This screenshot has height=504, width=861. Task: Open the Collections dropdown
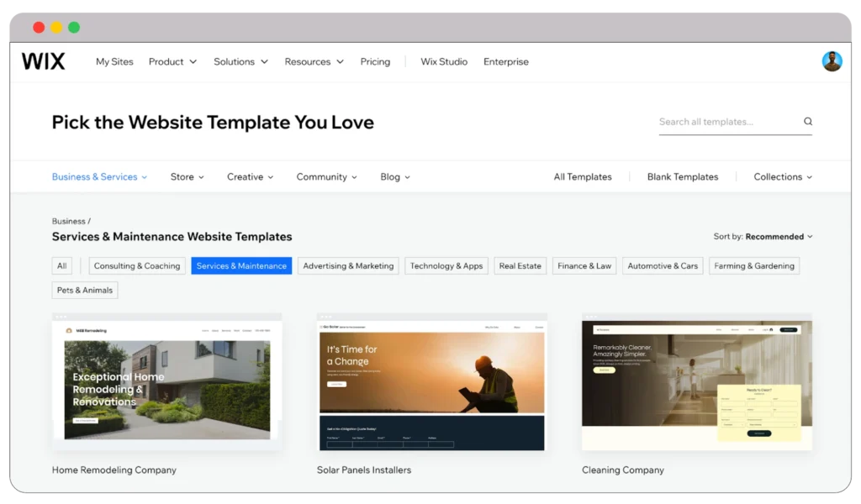pos(782,176)
